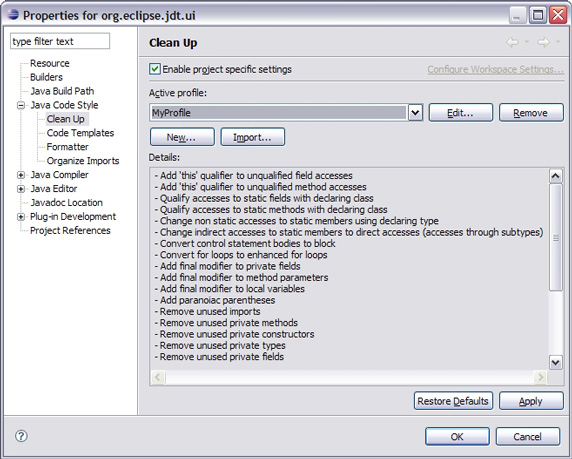The width and height of the screenshot is (572, 459).
Task: Expand the Java Compiler node
Action: click(21, 175)
